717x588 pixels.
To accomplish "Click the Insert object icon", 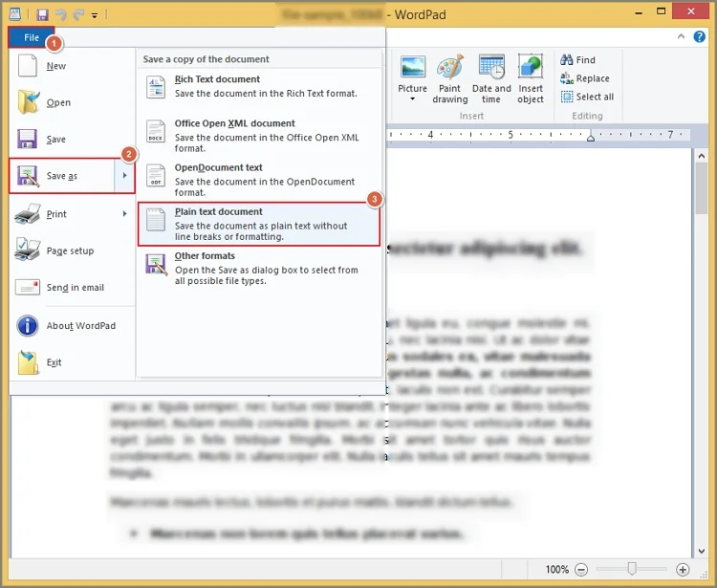I will pyautogui.click(x=531, y=67).
